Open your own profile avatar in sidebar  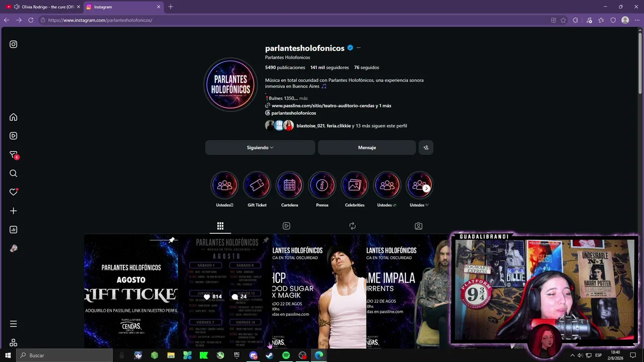[14, 248]
